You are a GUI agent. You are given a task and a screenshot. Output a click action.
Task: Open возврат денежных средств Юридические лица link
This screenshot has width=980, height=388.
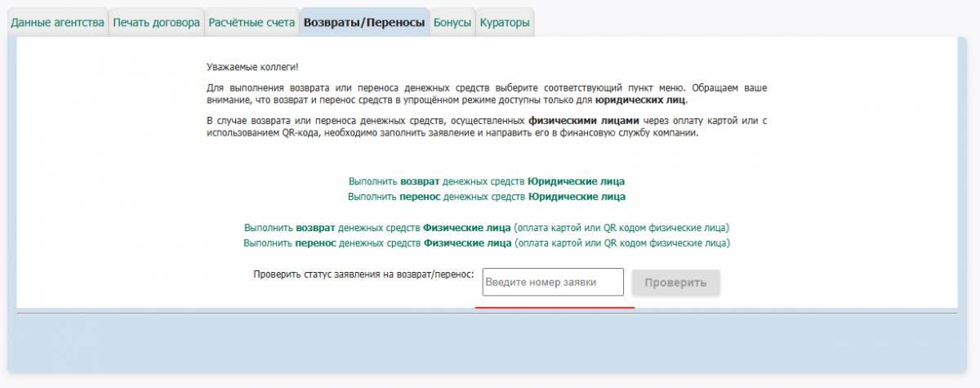[x=487, y=181]
